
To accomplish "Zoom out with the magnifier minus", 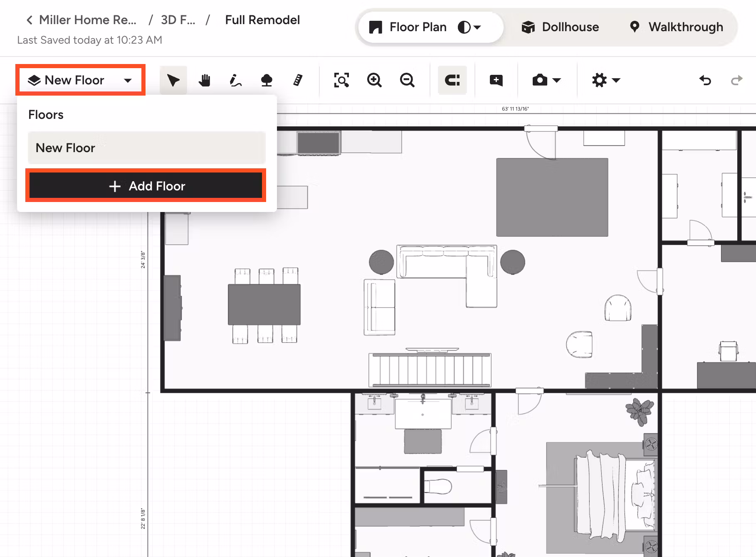I will point(407,80).
